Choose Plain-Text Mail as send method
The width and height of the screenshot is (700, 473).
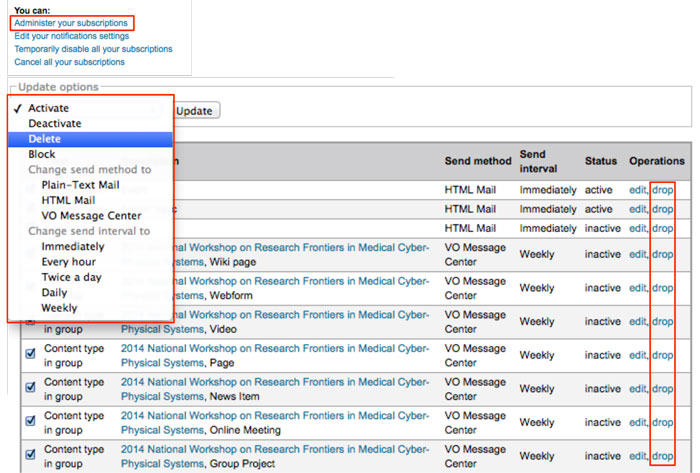(81, 185)
